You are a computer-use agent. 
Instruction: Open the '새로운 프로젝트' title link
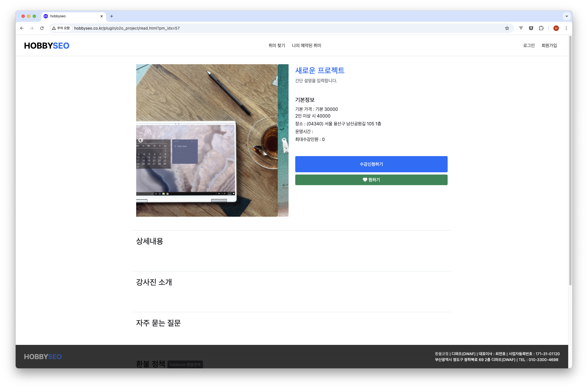coord(320,70)
